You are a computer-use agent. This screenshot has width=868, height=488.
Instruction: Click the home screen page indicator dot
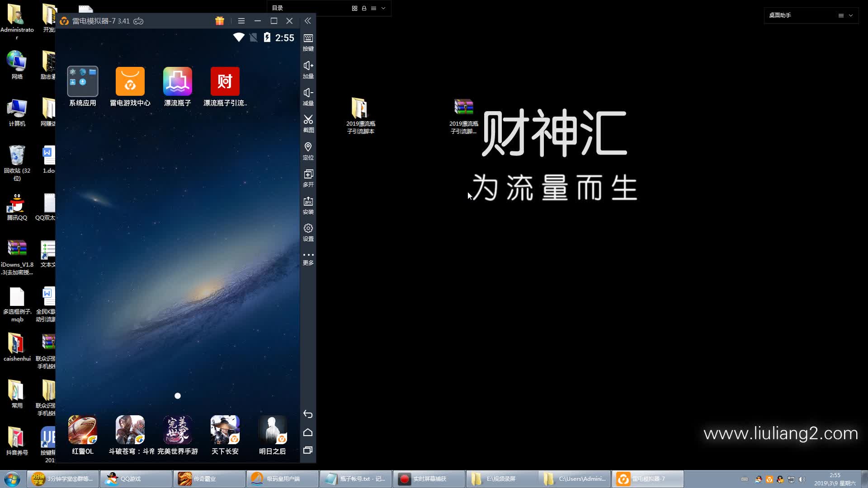pyautogui.click(x=178, y=396)
